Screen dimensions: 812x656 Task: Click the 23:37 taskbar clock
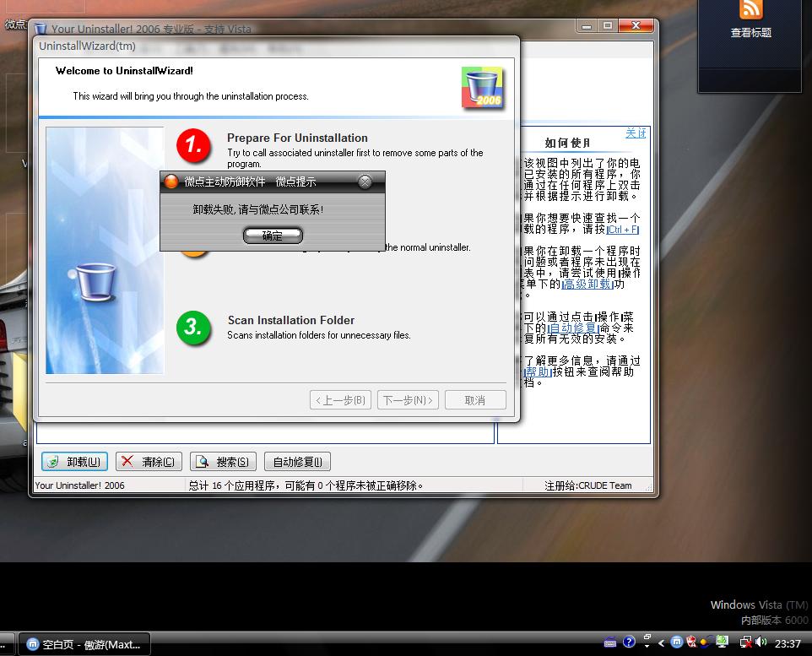coord(788,643)
